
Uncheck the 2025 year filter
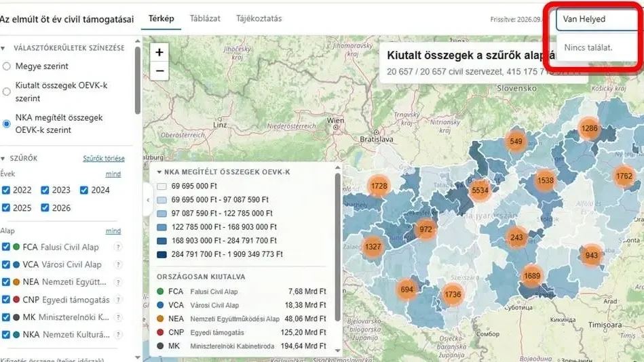5,207
